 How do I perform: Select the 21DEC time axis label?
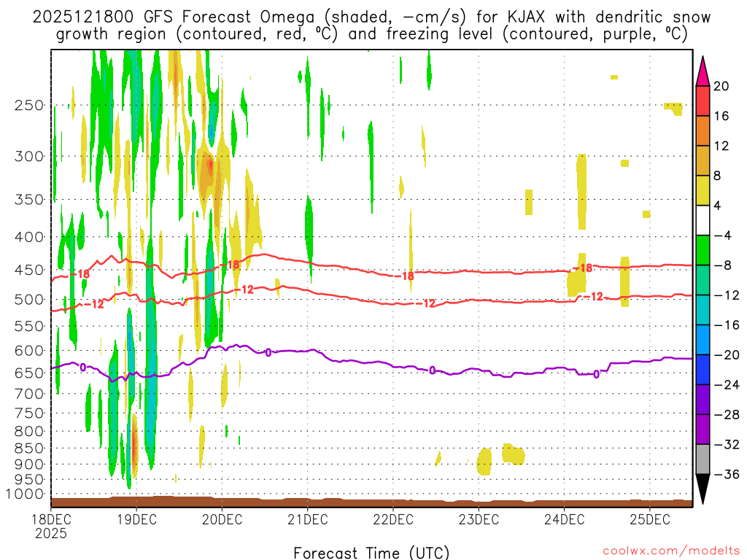coord(308,519)
